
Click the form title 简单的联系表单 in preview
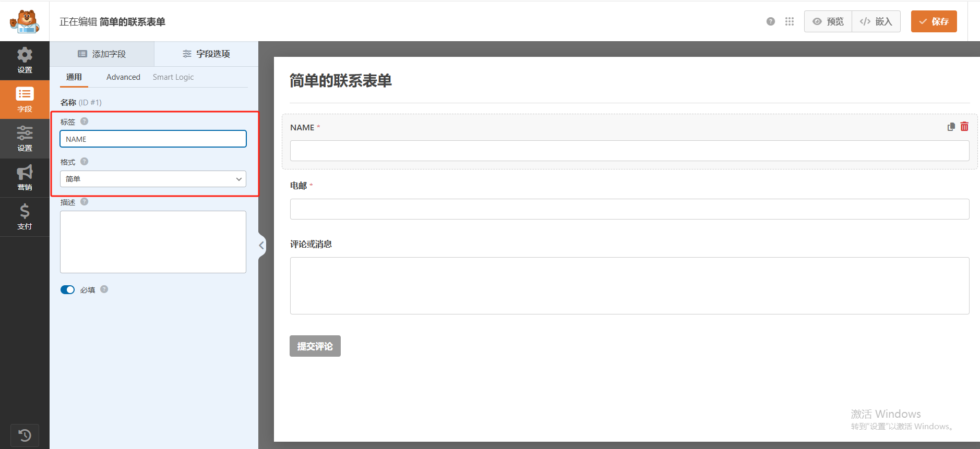[340, 81]
